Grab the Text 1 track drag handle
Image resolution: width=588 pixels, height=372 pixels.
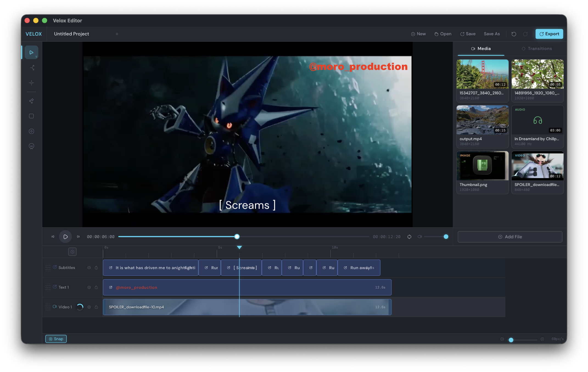click(48, 287)
